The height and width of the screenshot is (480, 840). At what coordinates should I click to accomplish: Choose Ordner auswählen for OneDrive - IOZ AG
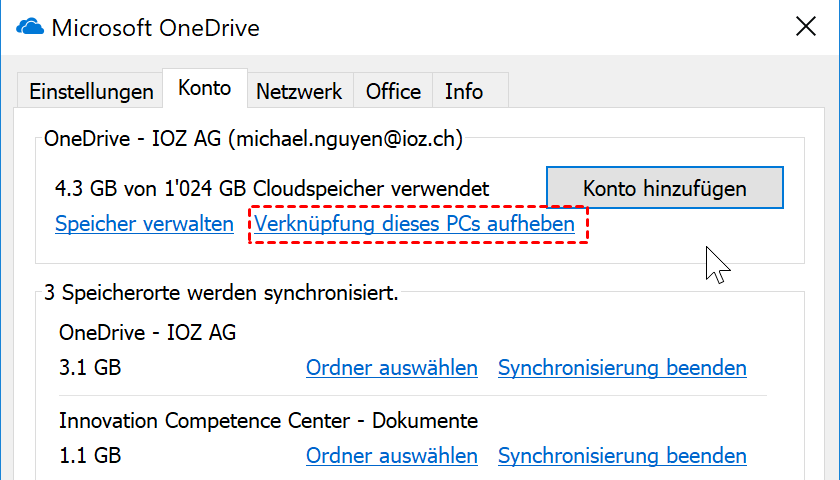pos(392,368)
